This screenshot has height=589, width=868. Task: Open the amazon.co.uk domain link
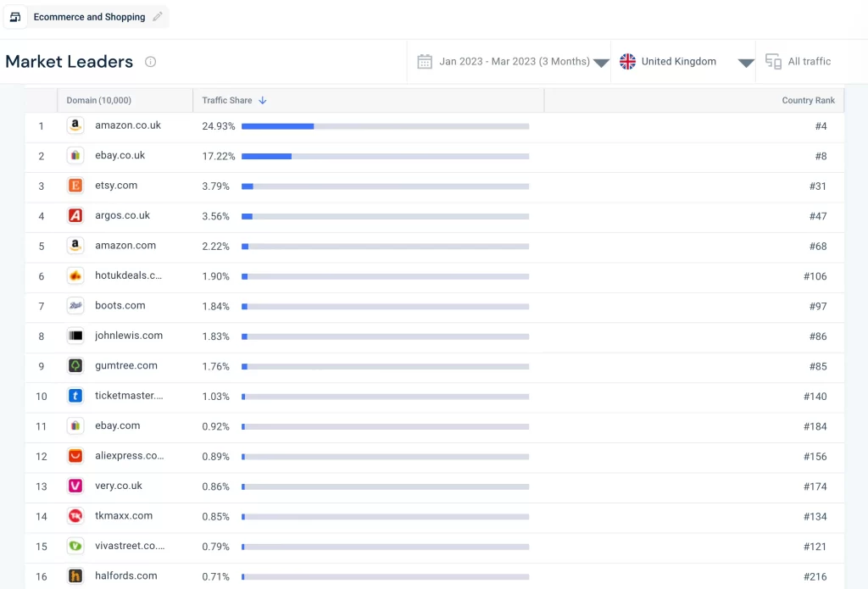(128, 125)
